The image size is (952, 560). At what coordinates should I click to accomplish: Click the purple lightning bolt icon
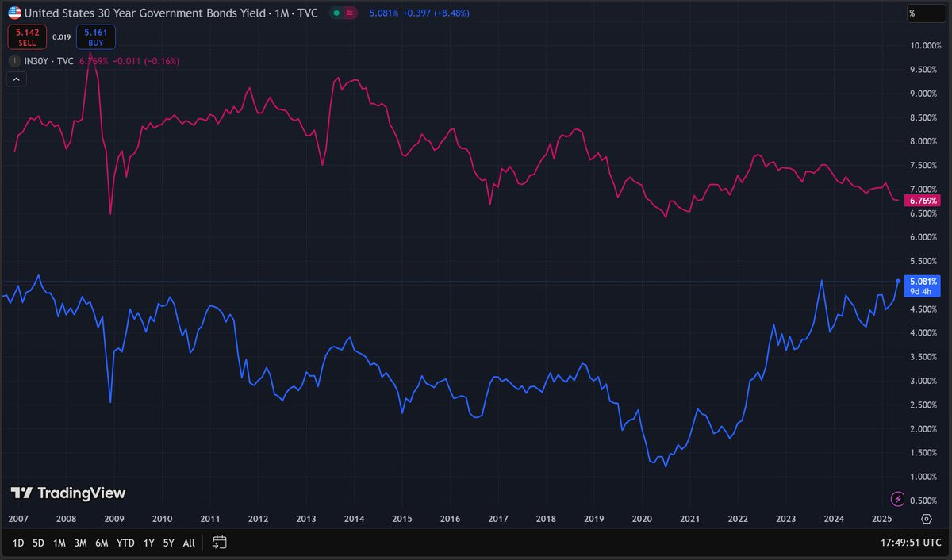coord(898,498)
